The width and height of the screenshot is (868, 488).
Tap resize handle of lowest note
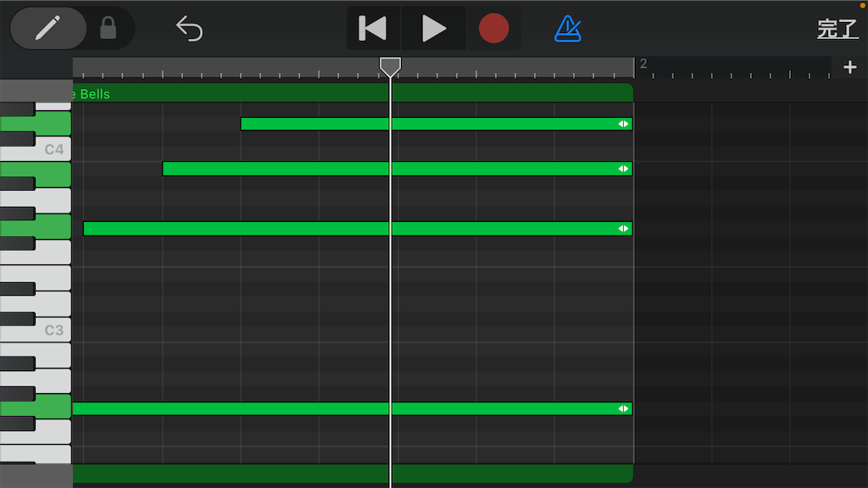point(623,409)
